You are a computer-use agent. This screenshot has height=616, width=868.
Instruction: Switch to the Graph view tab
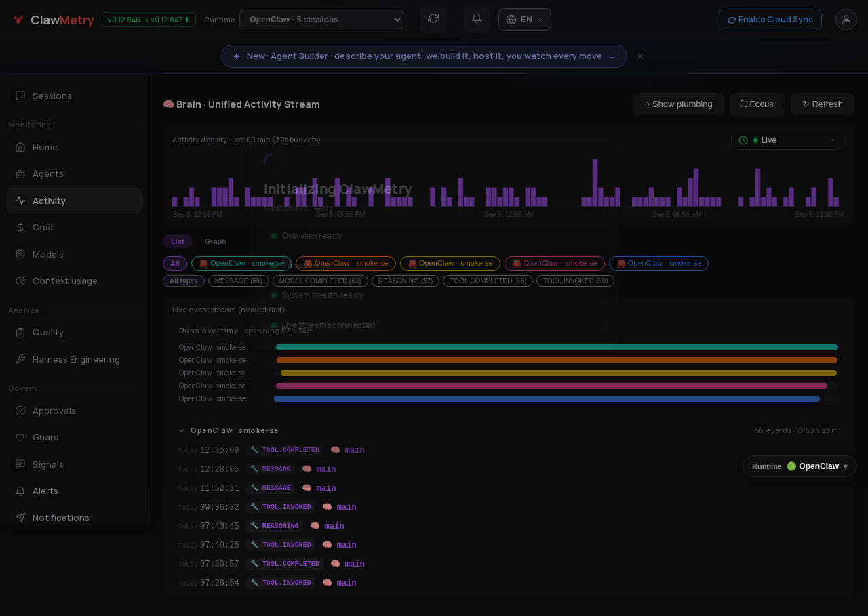215,241
